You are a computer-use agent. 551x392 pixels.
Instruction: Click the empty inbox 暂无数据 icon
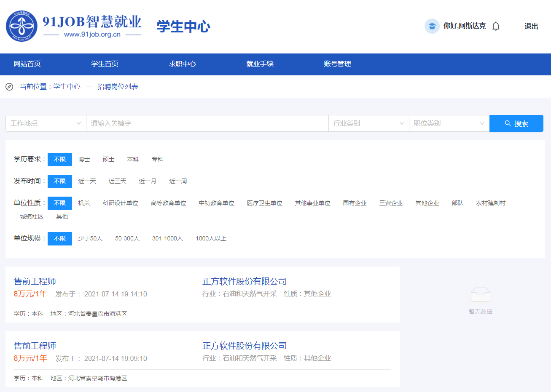[481, 294]
